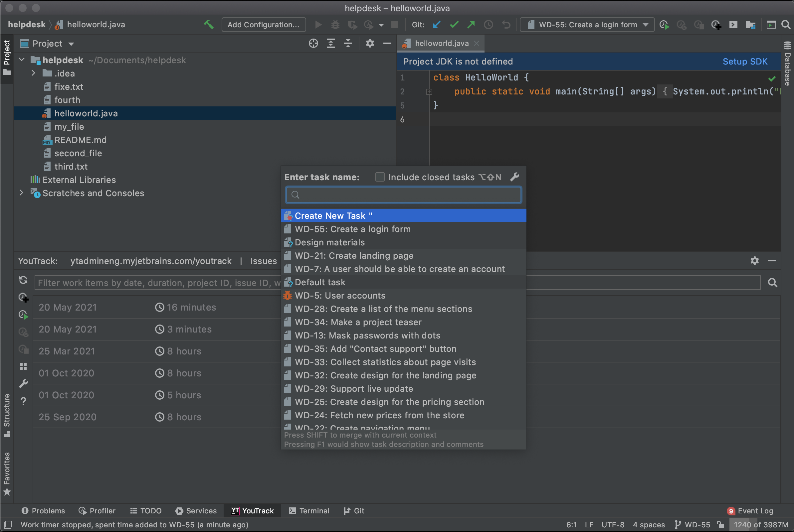Toggle folded code block on line 2
Image resolution: width=794 pixels, height=532 pixels.
pyautogui.click(x=429, y=92)
